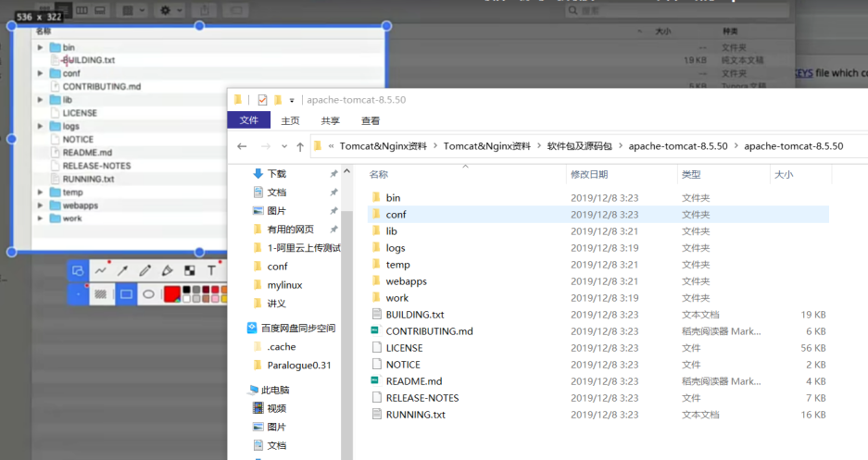Screen dimensions: 868x460
Task: Select the highlighter marker tool
Action: (167, 270)
